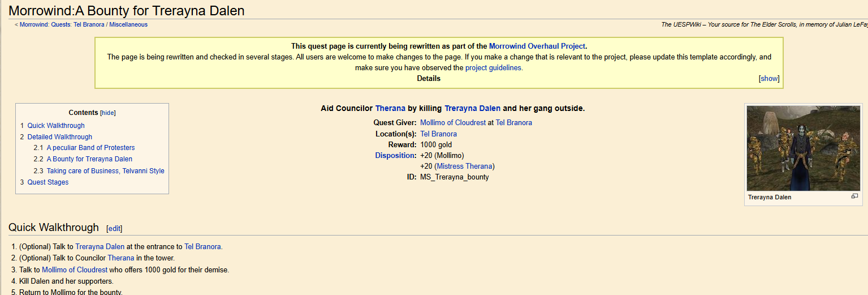Hide the Contents table

108,113
